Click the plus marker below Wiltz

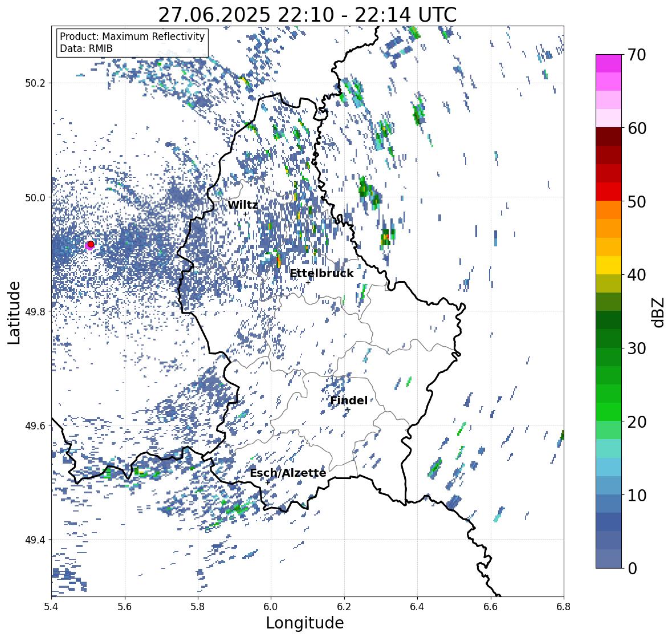(x=246, y=214)
